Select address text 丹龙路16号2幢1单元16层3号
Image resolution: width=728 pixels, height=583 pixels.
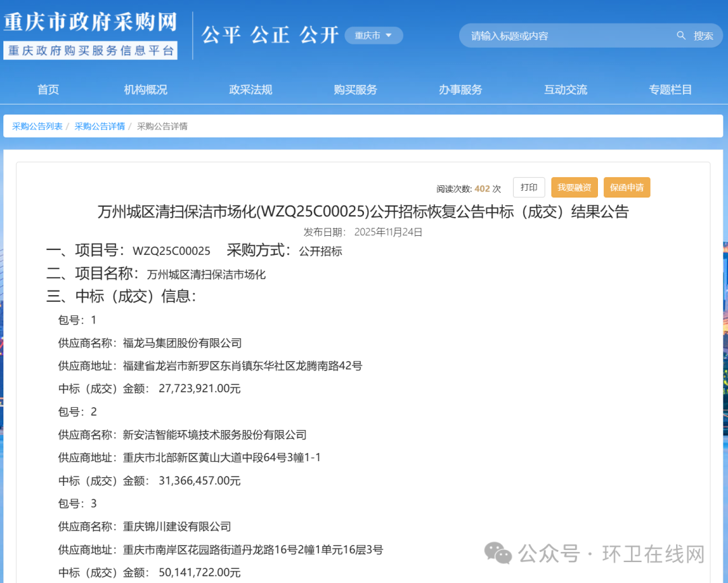[318, 550]
